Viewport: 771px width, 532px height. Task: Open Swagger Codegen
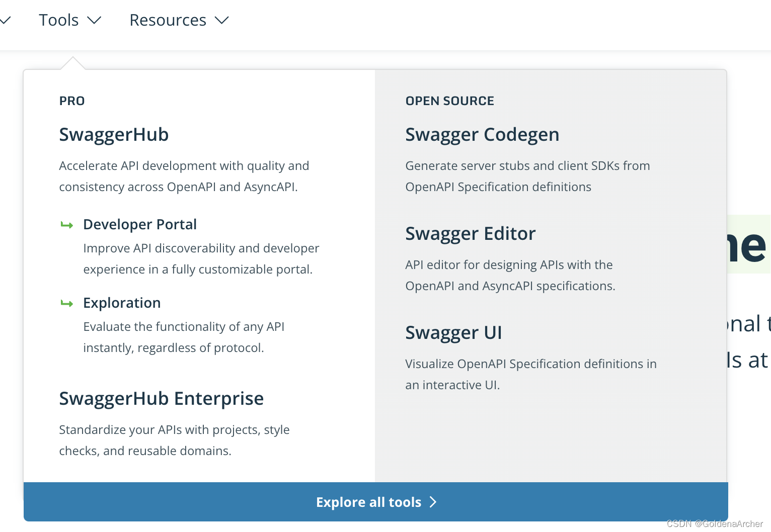point(482,135)
